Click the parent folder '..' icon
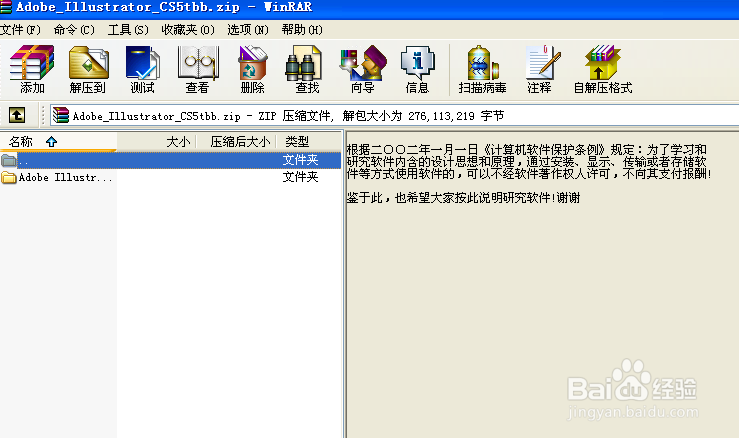 pyautogui.click(x=8, y=160)
